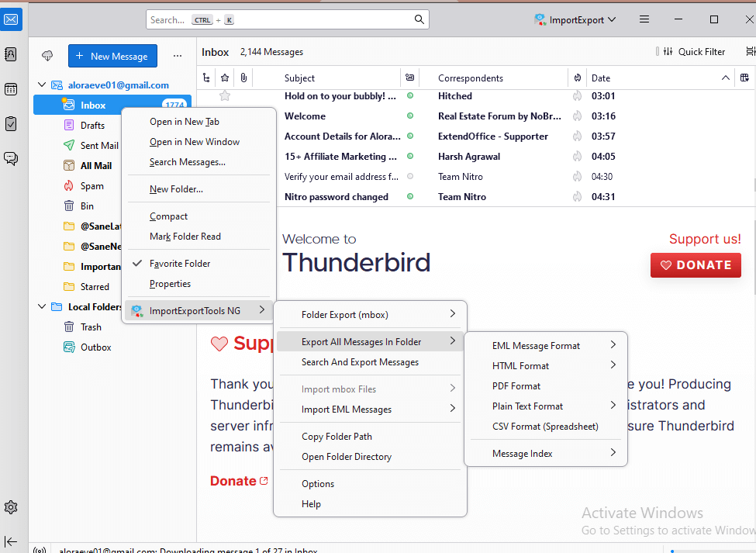
Task: Select Copy Folder Path
Action: [x=370, y=437]
